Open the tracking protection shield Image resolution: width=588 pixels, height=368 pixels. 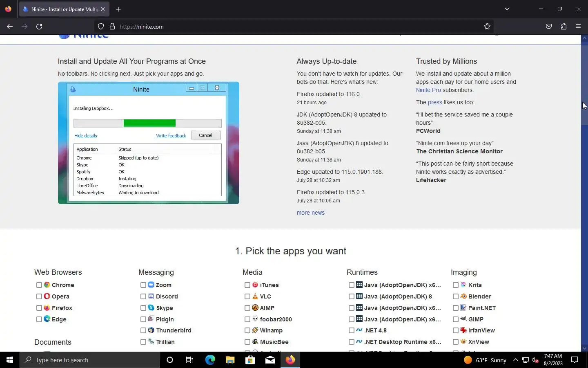101,27
